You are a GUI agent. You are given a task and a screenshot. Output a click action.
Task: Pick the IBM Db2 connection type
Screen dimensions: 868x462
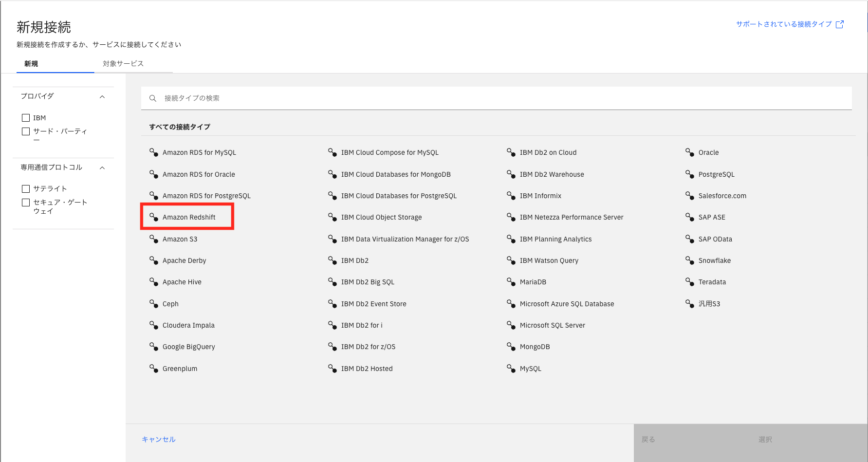click(355, 260)
